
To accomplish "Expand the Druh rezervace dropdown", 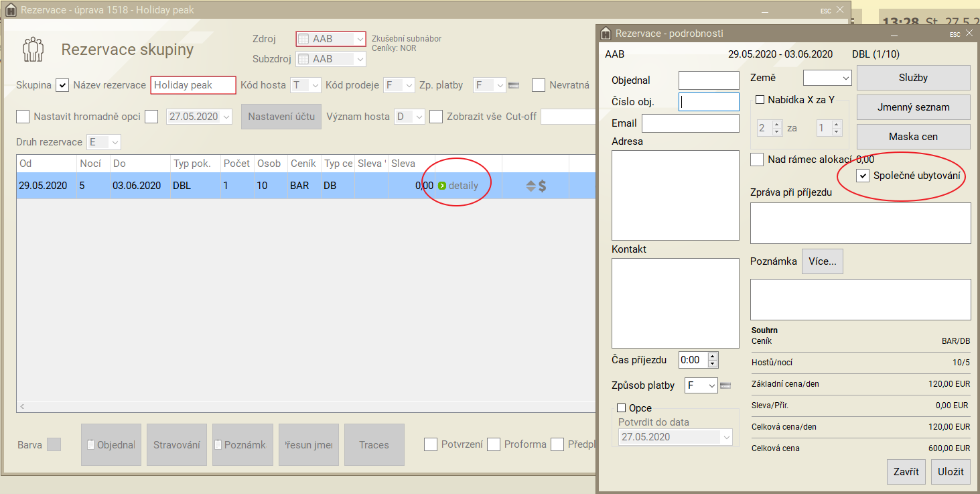I will point(104,142).
